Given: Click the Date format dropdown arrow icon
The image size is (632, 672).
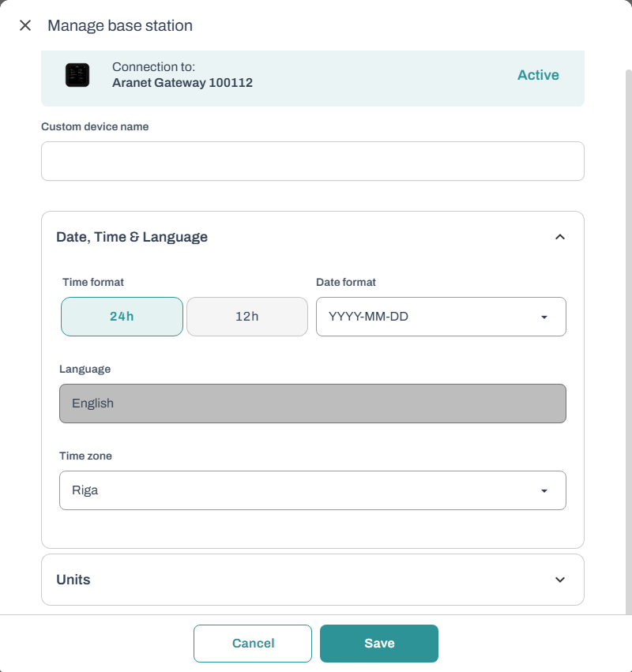Looking at the screenshot, I should coord(544,317).
